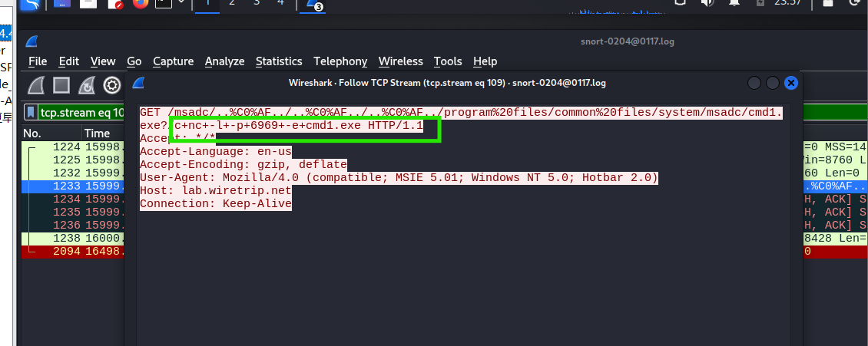Click the User-Agent: Mozilla/4.0 header line
The image size is (868, 346).
399,177
